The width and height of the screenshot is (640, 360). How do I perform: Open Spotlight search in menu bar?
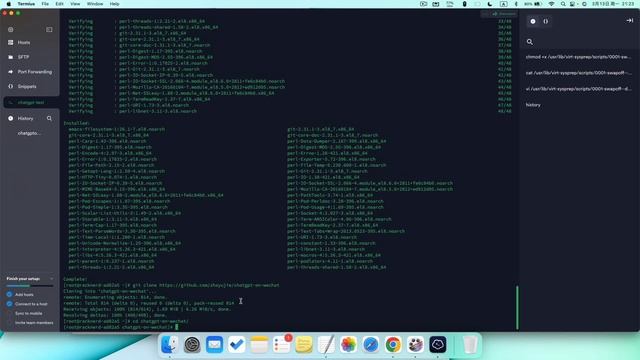pos(563,4)
